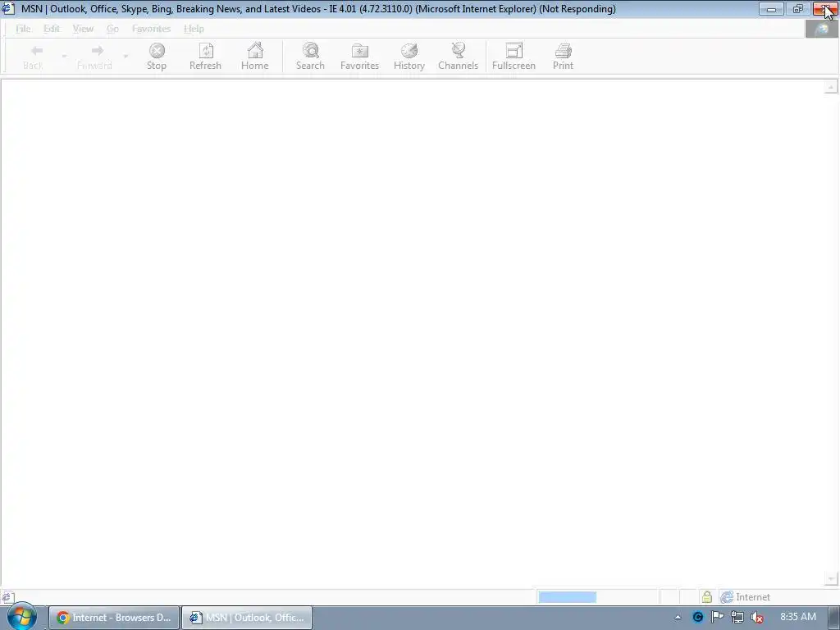This screenshot has height=630, width=840.
Task: Select the MSN Outlook taskbar button
Action: pyautogui.click(x=247, y=618)
